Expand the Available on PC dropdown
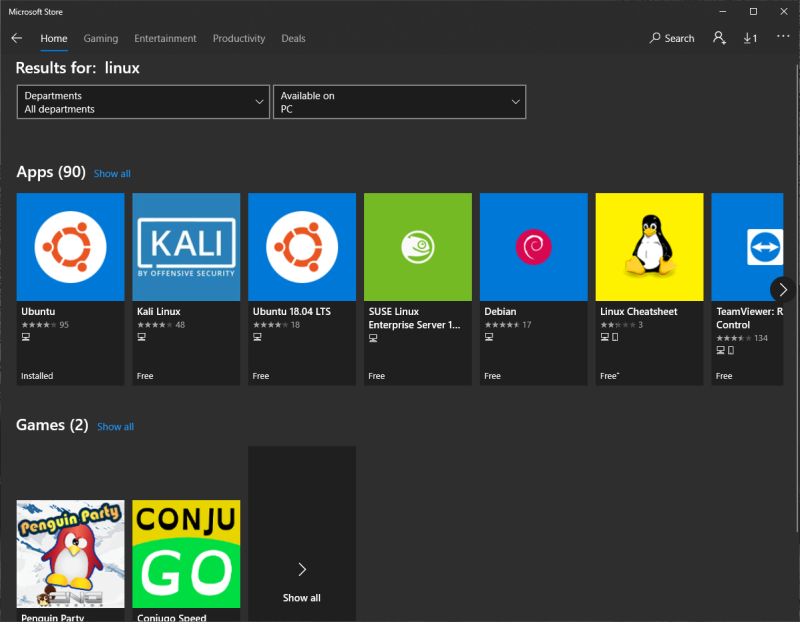Screen dimensions: 800x622 (x=399, y=102)
